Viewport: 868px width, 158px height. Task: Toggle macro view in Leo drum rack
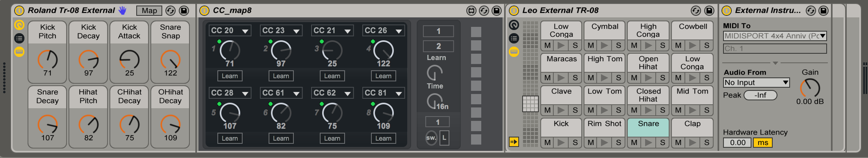(514, 25)
